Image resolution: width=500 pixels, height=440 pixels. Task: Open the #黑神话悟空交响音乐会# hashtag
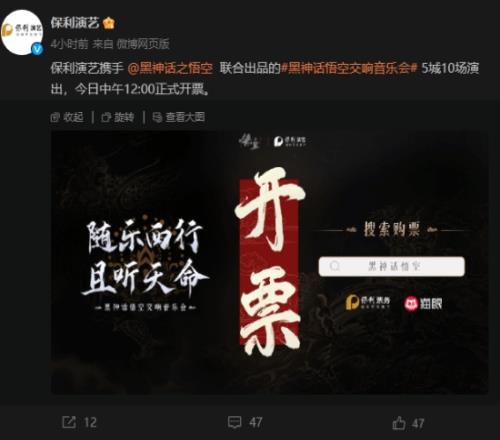[x=349, y=68]
